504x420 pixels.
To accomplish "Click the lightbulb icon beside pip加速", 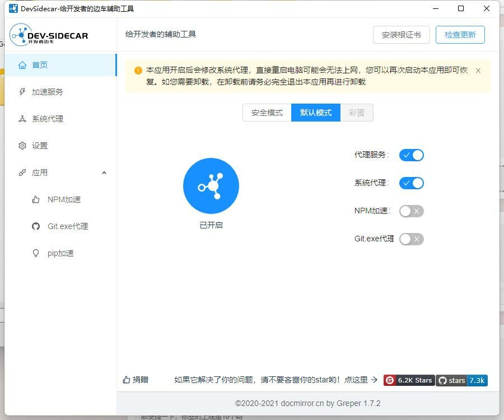I will click(36, 253).
